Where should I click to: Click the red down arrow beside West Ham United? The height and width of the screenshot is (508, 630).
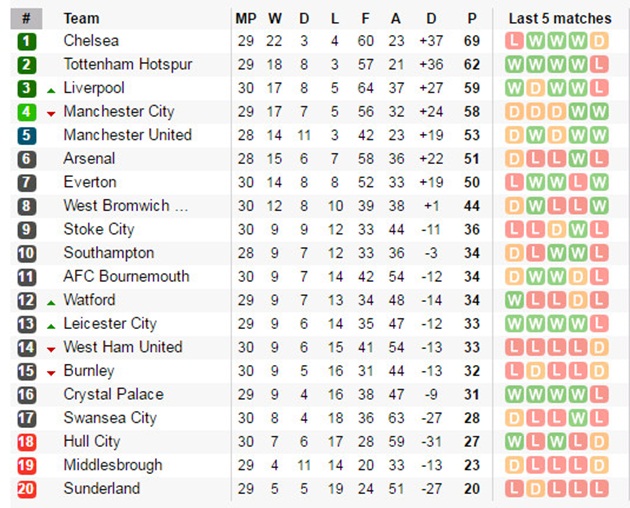pyautogui.click(x=51, y=350)
